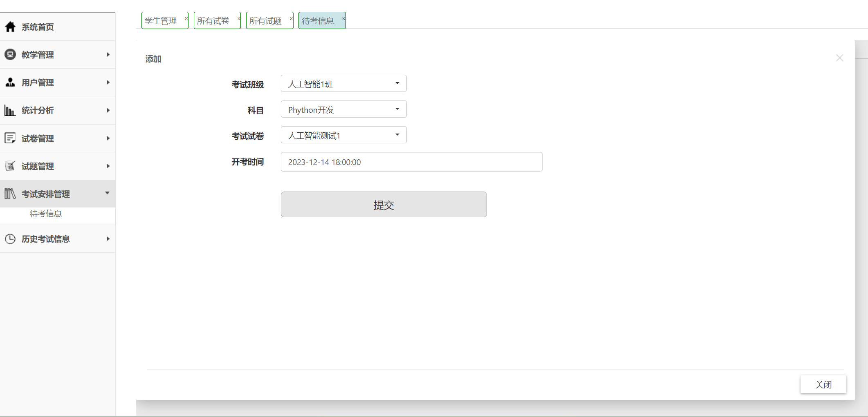
Task: Collapse the 考试安排管理 menu arrow
Action: click(x=108, y=193)
